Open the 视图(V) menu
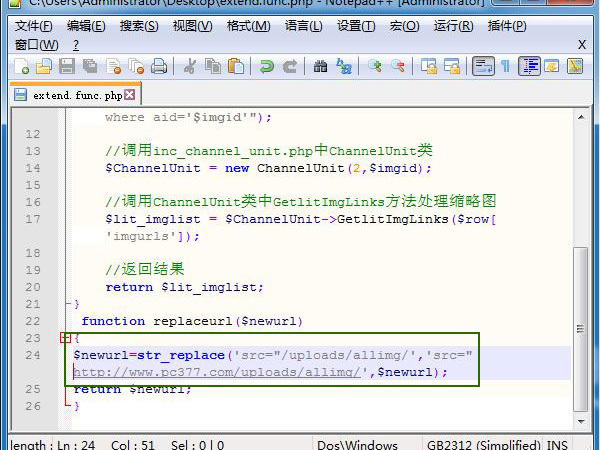 point(192,26)
